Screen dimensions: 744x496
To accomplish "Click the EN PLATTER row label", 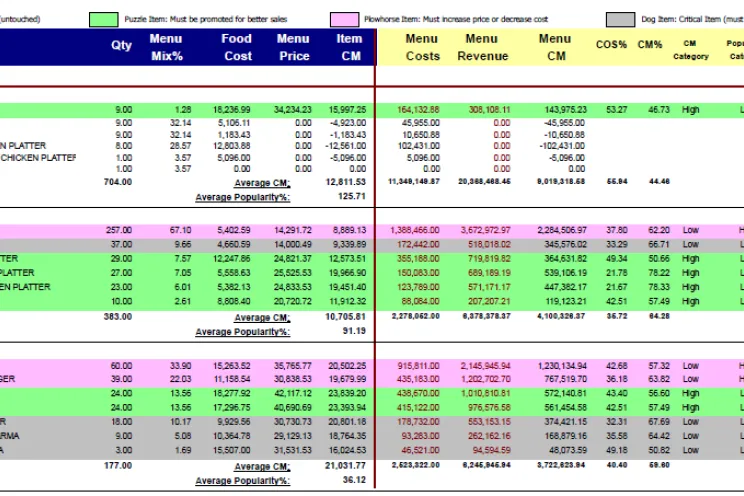I will coord(25,287).
